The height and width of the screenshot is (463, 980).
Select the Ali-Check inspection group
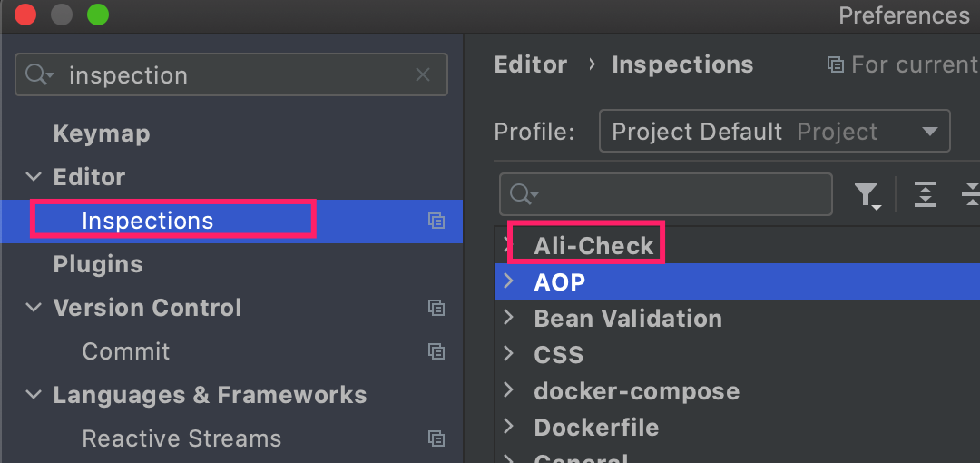[593, 246]
